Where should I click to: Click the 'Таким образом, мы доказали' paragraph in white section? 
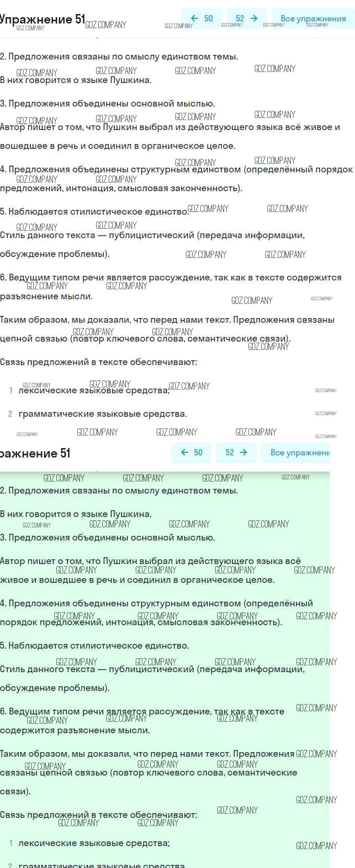tap(167, 320)
